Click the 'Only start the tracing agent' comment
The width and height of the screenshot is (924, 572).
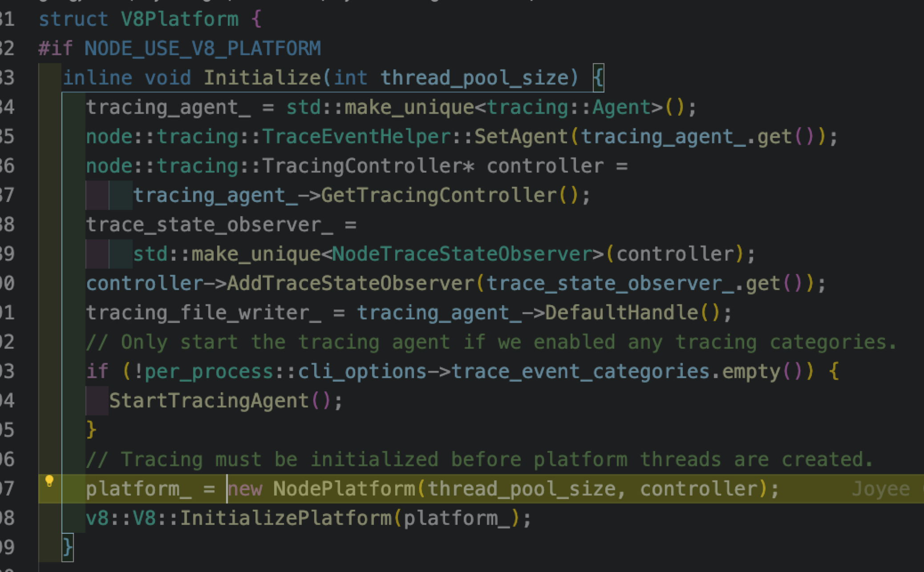491,342
